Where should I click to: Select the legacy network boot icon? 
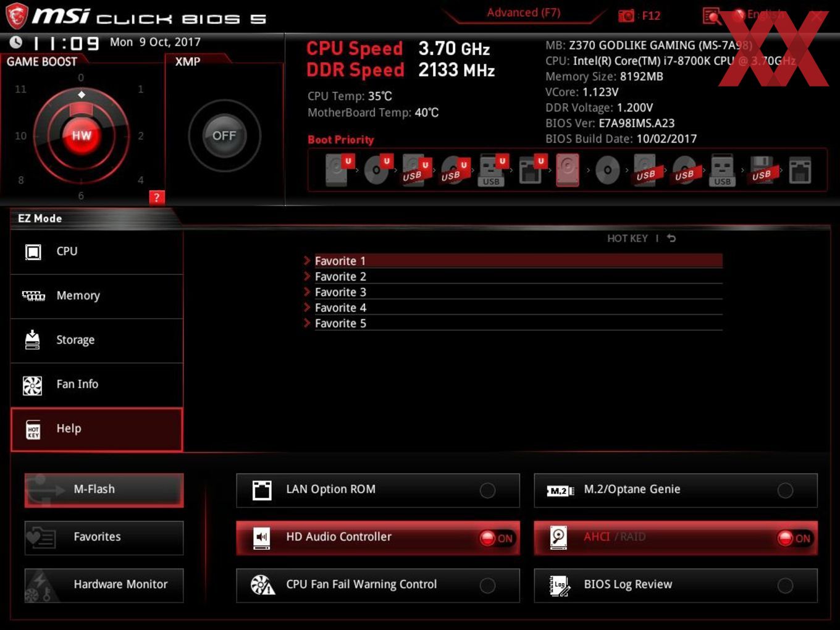800,170
